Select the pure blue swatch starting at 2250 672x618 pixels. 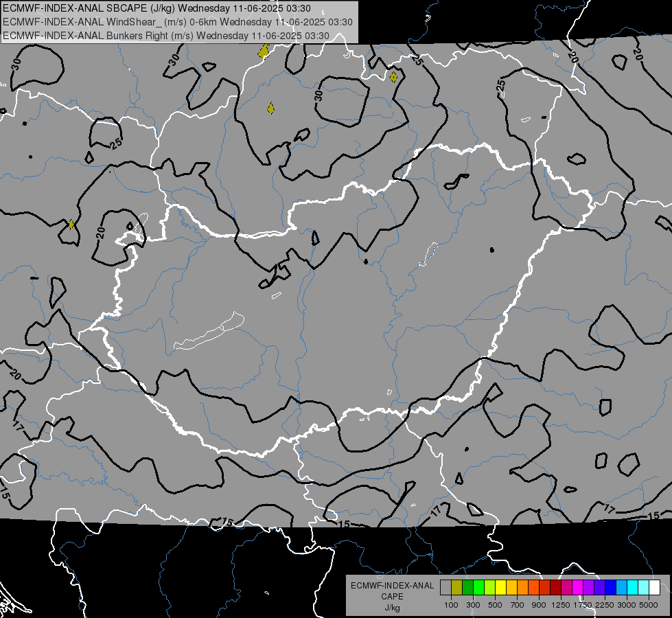pyautogui.click(x=611, y=587)
